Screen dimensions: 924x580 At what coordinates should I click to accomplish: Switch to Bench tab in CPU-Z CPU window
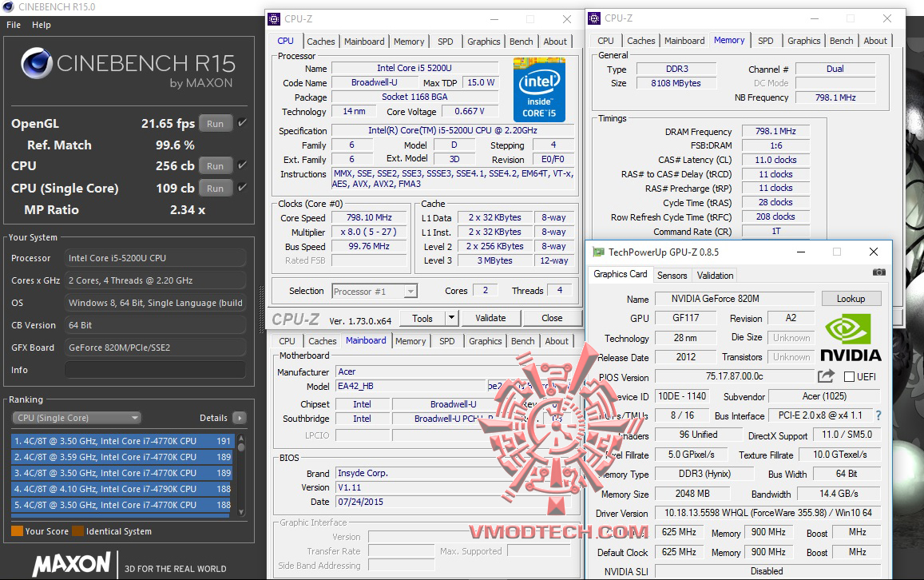pyautogui.click(x=521, y=42)
